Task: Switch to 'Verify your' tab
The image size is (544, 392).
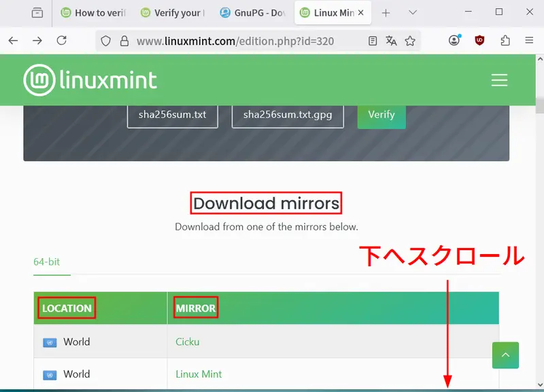Action: pos(173,13)
